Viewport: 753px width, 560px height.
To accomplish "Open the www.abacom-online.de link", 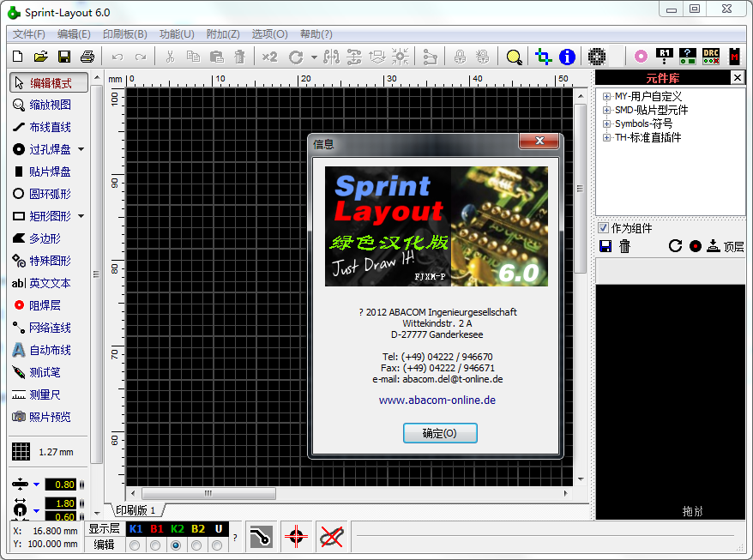I will click(x=437, y=400).
